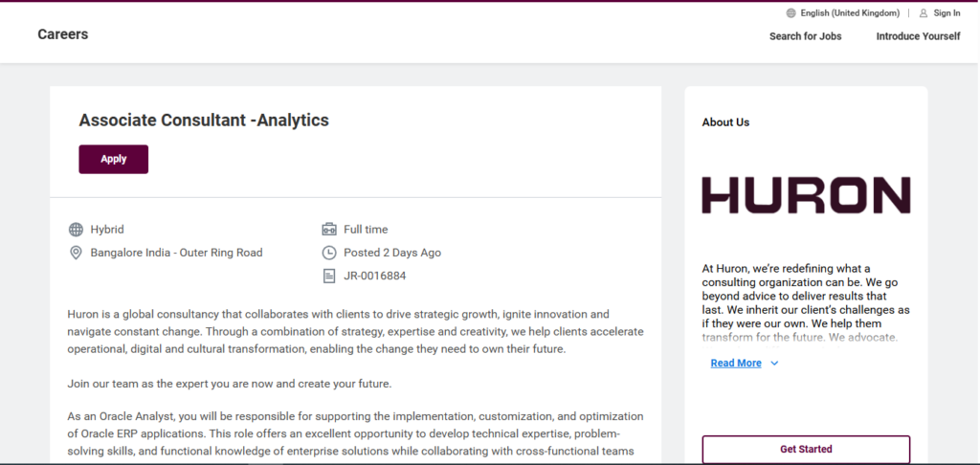Click the Apply button

pos(113,160)
